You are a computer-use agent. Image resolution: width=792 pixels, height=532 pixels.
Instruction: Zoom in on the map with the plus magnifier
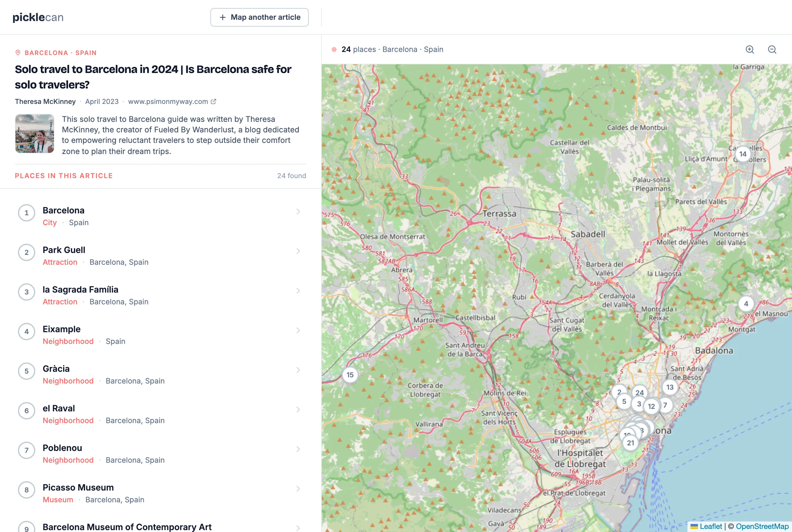coord(750,49)
